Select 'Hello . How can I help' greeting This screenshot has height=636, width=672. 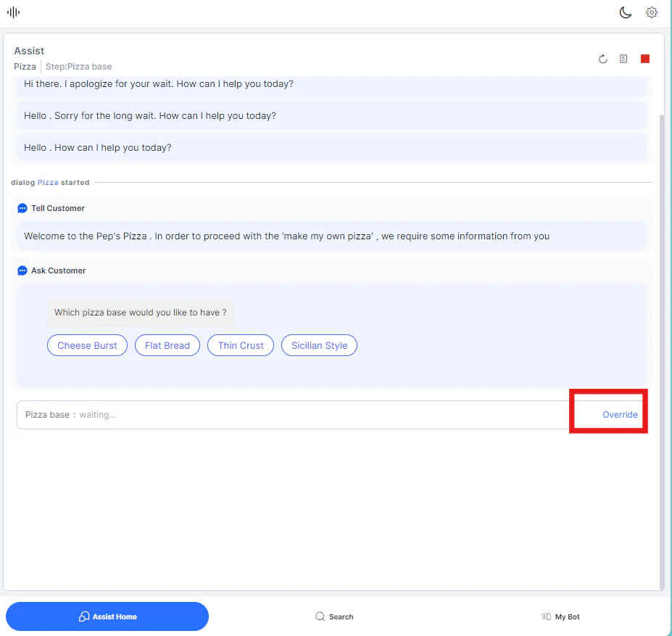[x=331, y=147]
